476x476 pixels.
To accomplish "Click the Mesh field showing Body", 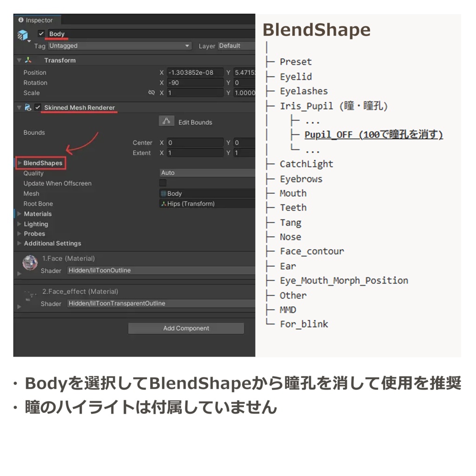I will pyautogui.click(x=207, y=193).
